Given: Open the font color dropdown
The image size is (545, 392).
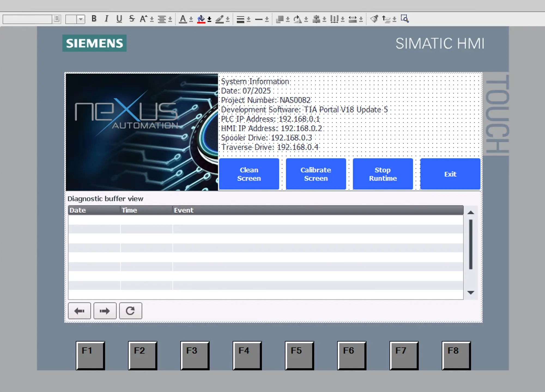Looking at the screenshot, I should tap(191, 19).
